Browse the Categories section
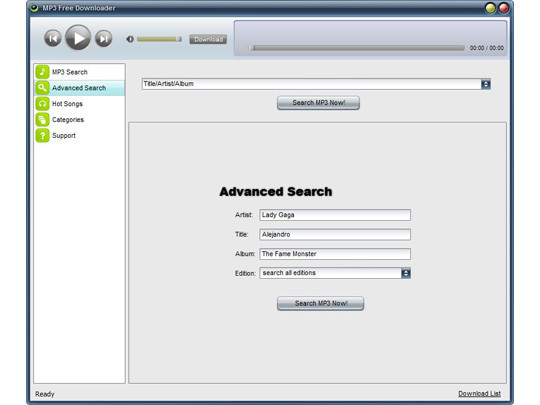Image resolution: width=540 pixels, height=405 pixels. pos(80,120)
